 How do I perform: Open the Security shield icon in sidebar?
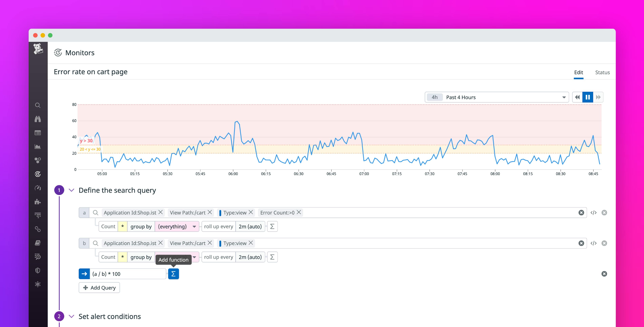click(38, 270)
